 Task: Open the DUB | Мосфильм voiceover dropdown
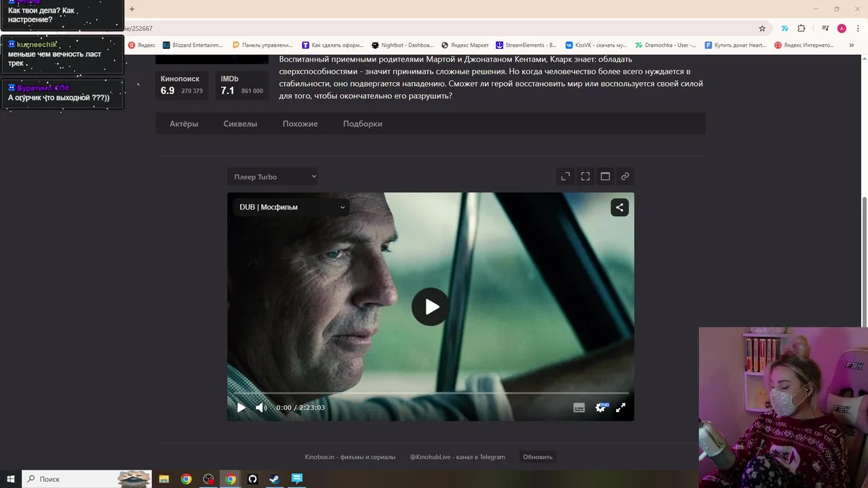[292, 207]
